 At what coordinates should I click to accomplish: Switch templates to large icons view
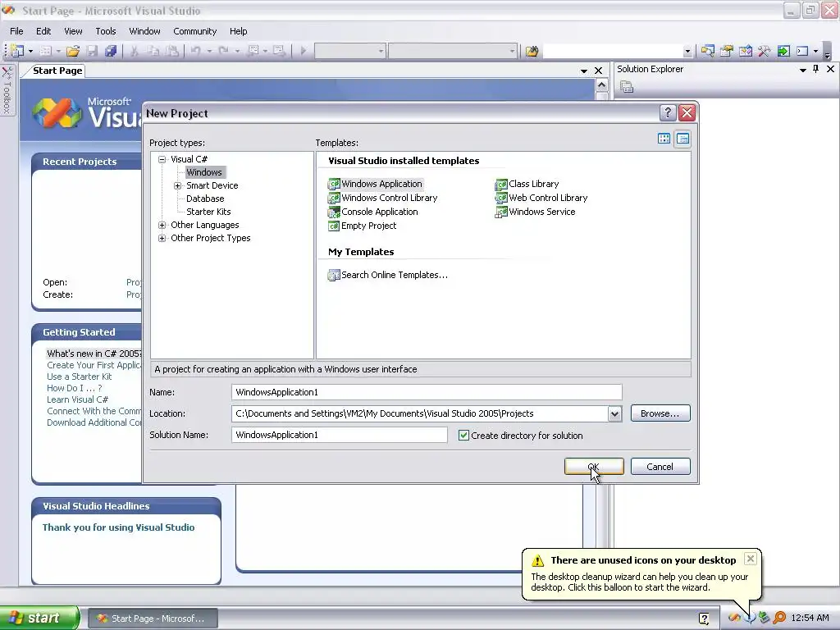coord(664,139)
